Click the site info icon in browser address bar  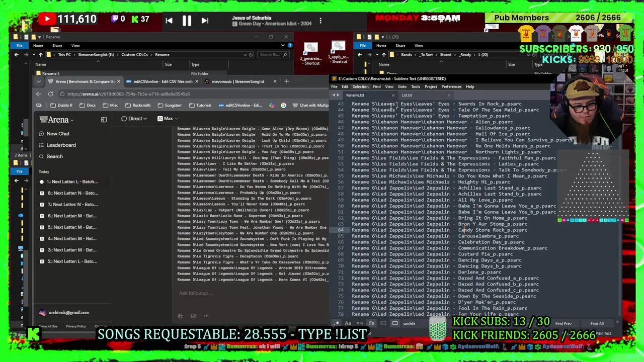tap(62, 94)
